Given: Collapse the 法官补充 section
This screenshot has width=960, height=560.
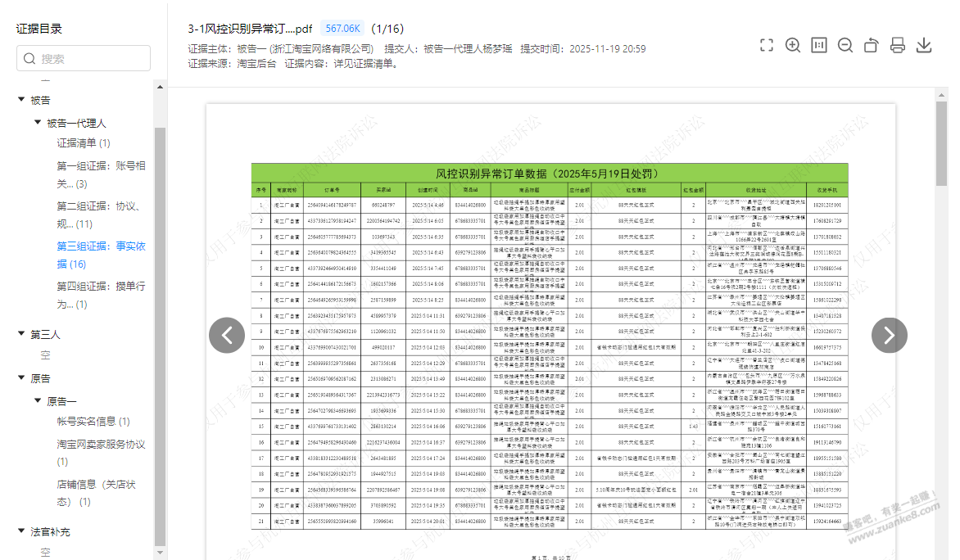Looking at the screenshot, I should [x=21, y=531].
